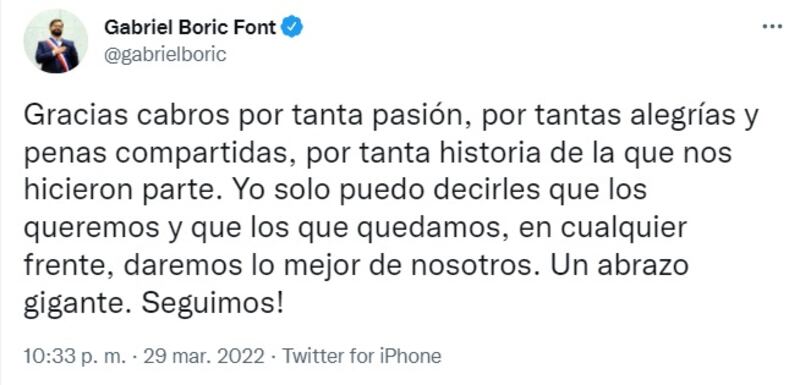The height and width of the screenshot is (385, 800).
Task: Open Gabriel Boric's profile picture
Action: (x=56, y=41)
